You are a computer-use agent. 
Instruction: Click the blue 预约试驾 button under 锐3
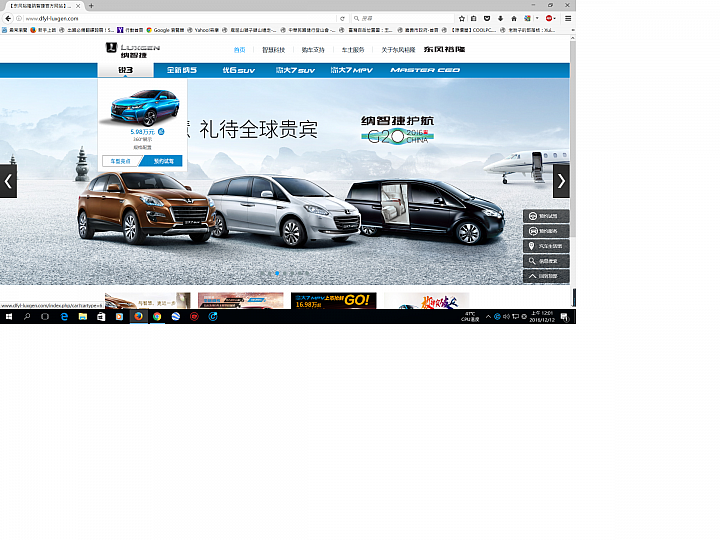(x=162, y=161)
